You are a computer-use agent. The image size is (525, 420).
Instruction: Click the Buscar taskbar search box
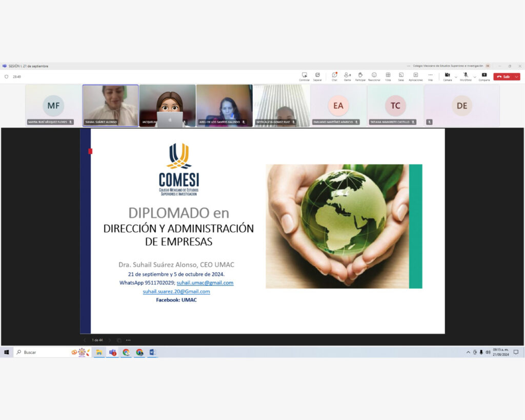(52, 352)
